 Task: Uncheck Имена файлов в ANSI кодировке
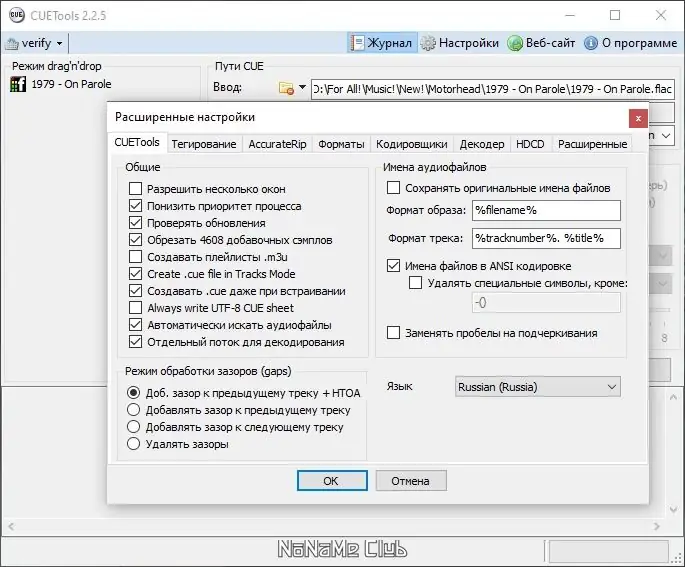pyautogui.click(x=394, y=266)
